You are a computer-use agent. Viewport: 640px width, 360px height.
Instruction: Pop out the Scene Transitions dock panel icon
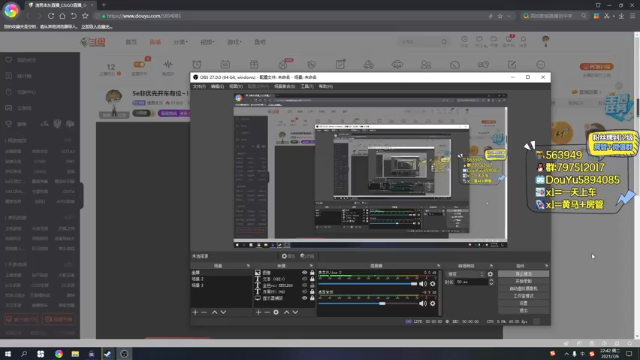click(x=491, y=266)
